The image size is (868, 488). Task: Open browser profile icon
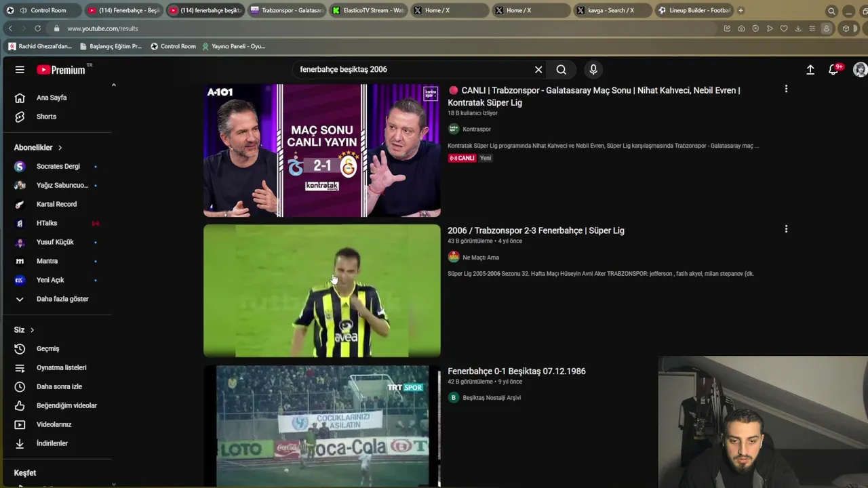click(x=827, y=28)
